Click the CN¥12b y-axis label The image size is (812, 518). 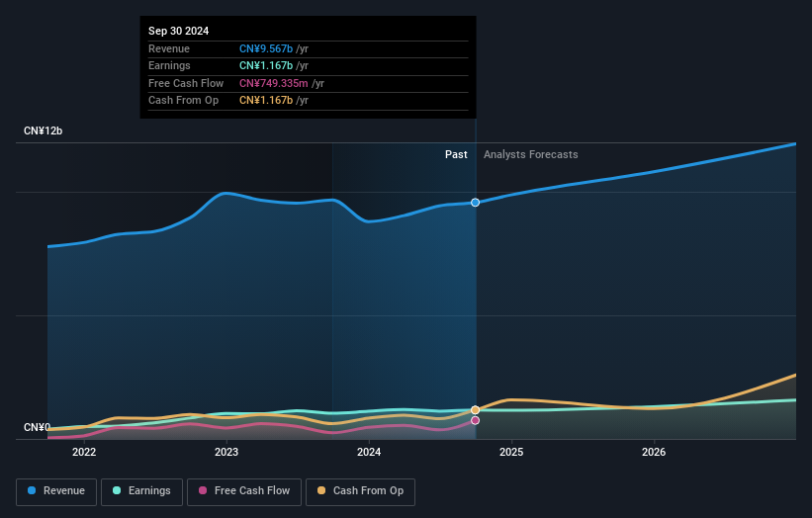point(43,130)
